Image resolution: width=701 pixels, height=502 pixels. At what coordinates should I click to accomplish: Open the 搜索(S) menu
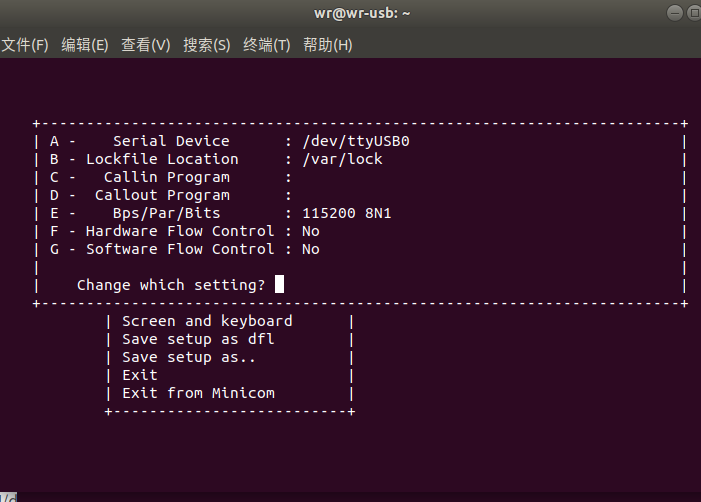pyautogui.click(x=207, y=45)
